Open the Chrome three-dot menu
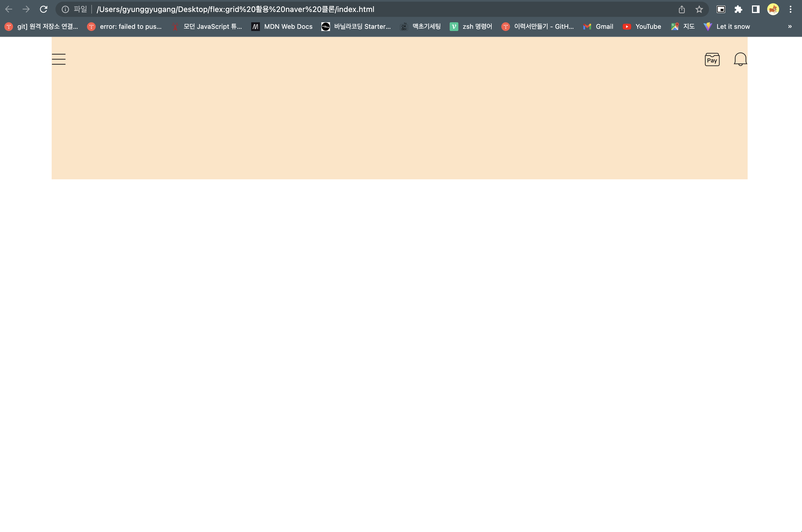Image resolution: width=802 pixels, height=532 pixels. (791, 9)
